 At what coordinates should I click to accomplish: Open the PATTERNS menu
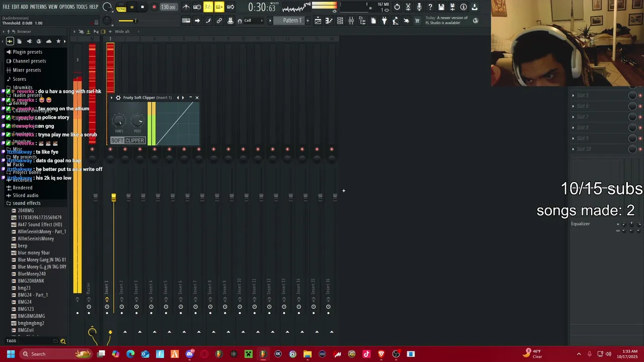coord(38,7)
